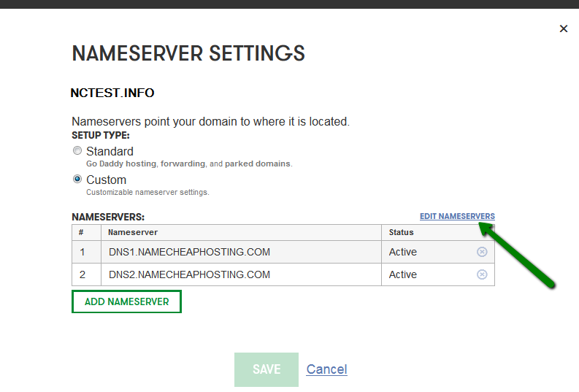Remove nameserver DNS2.NAMECHEAPHOSTING.COM
This screenshot has width=579, height=392.
[482, 274]
